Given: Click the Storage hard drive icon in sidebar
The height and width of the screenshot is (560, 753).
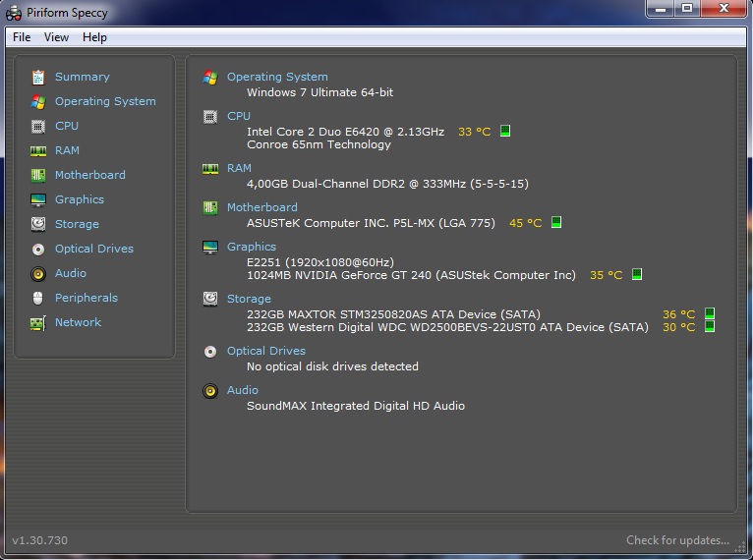Looking at the screenshot, I should (38, 224).
